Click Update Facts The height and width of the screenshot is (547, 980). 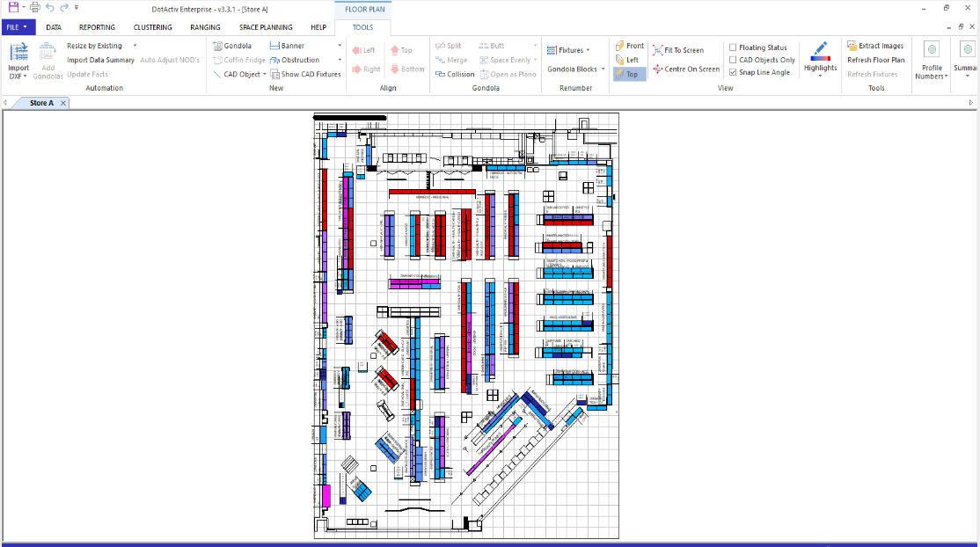tap(87, 75)
